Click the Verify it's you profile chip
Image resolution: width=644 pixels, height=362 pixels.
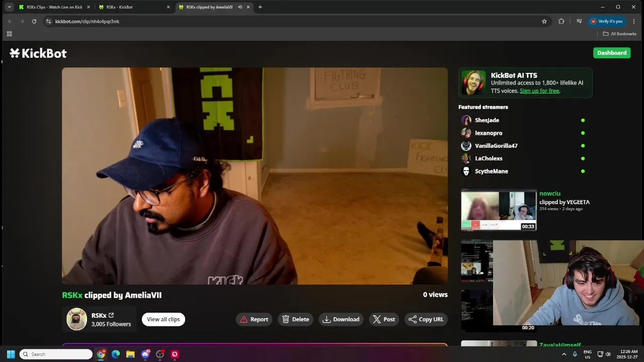click(607, 21)
